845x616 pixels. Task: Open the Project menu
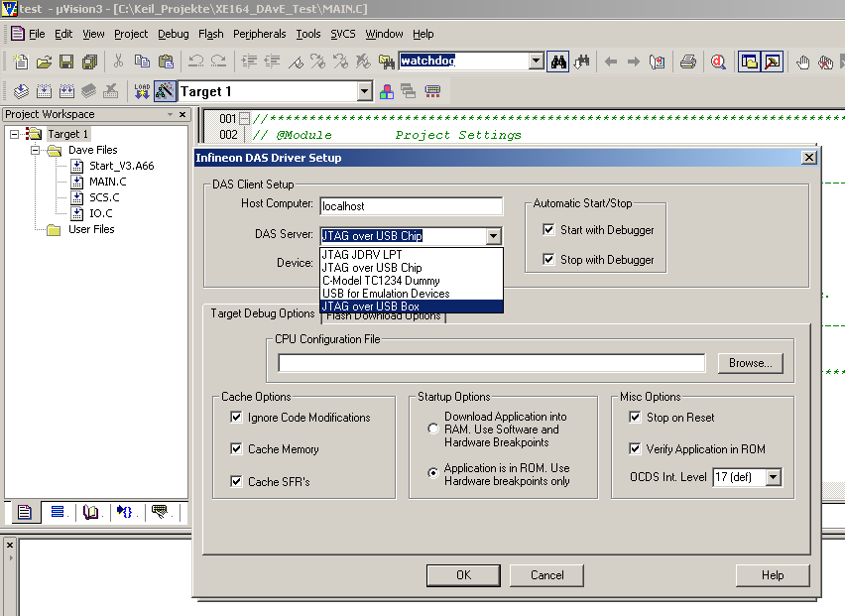click(131, 34)
